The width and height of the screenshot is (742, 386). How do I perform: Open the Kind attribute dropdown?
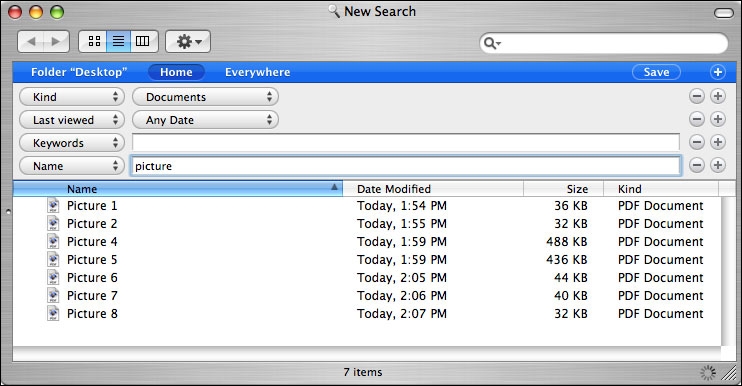pos(72,97)
